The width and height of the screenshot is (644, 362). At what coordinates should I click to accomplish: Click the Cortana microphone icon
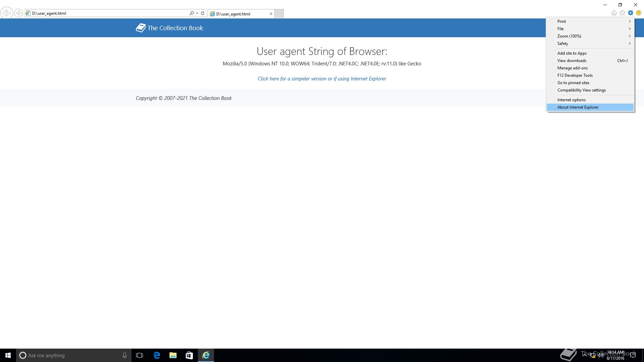[124, 355]
